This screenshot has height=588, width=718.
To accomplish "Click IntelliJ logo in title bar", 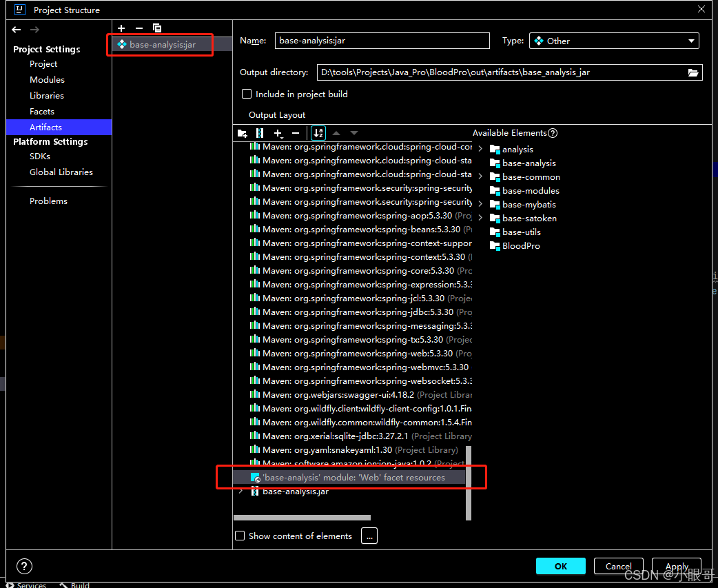I will pyautogui.click(x=20, y=10).
